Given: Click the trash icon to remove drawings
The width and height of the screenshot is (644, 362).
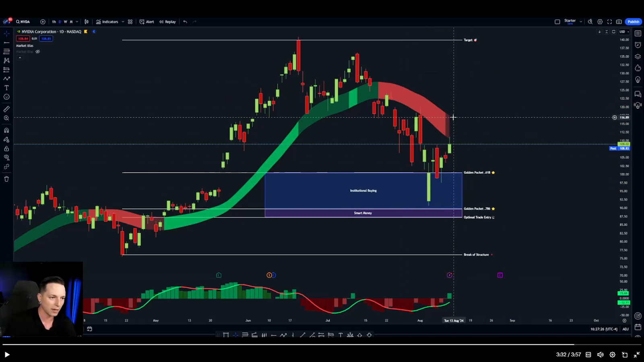Looking at the screenshot, I should pyautogui.click(x=6, y=179).
